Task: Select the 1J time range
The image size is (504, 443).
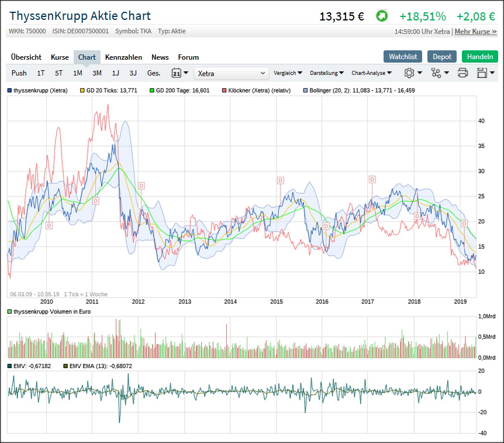Action: [x=116, y=73]
